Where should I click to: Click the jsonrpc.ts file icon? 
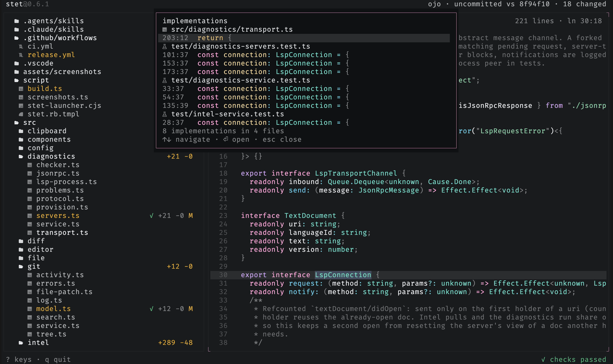tap(30, 173)
